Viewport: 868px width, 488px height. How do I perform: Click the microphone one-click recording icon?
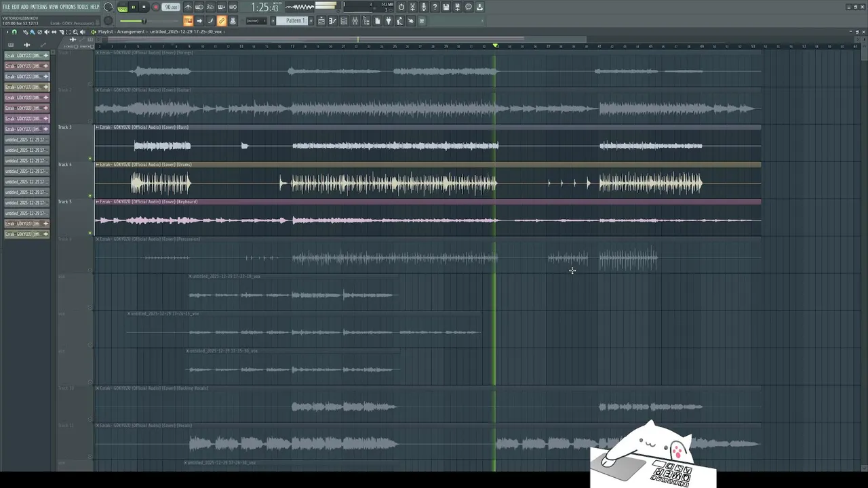pos(423,7)
